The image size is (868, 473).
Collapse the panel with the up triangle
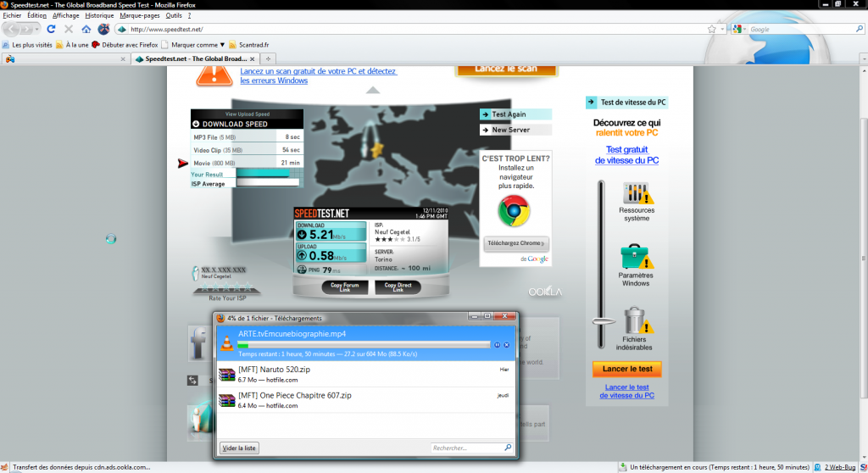[373, 90]
